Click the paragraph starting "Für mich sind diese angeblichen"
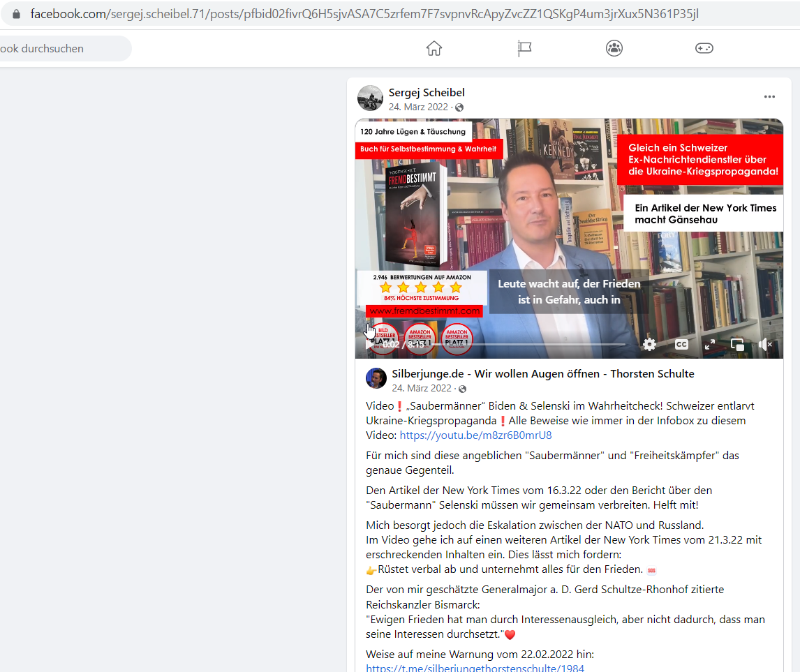Image resolution: width=800 pixels, height=672 pixels. pyautogui.click(x=553, y=463)
